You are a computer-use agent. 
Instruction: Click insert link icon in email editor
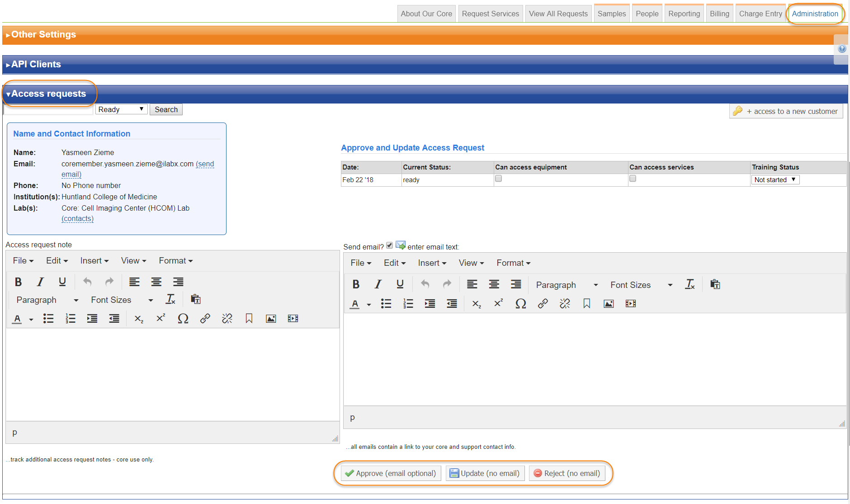click(543, 304)
